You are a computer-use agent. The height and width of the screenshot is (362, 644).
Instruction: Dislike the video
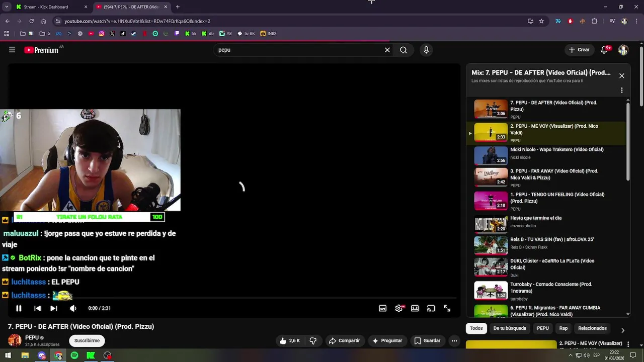[313, 341]
